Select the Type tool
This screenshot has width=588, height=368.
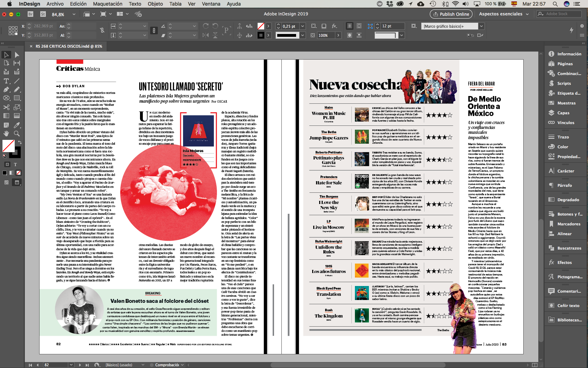click(x=6, y=81)
